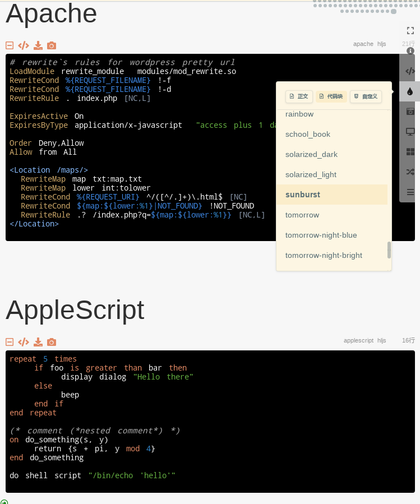Click the sidebar shuffle icon
The image size is (420, 504).
point(410,172)
